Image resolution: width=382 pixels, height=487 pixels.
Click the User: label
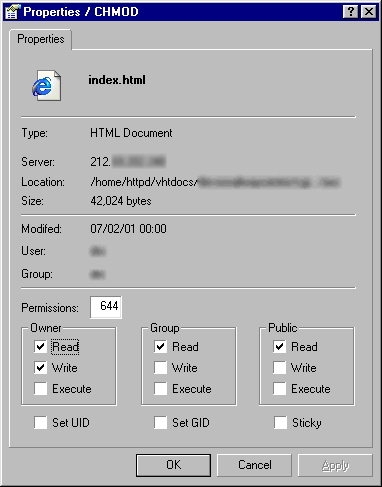point(33,251)
